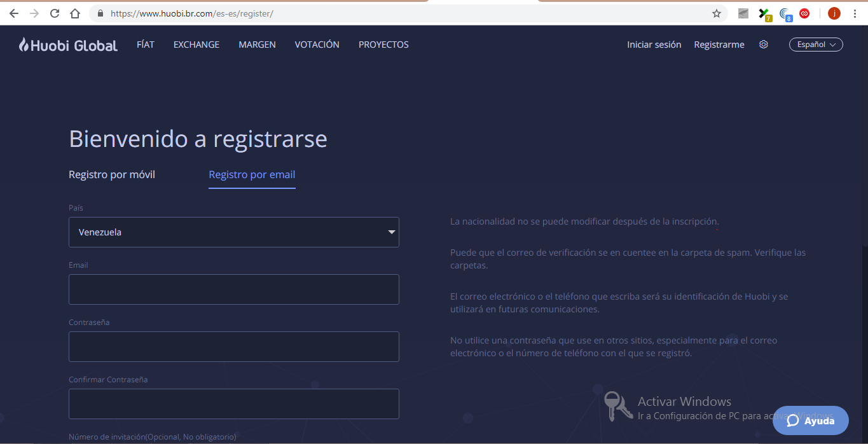Expand the País dropdown showing Venezuela
The width and height of the screenshot is (868, 444).
coord(234,232)
